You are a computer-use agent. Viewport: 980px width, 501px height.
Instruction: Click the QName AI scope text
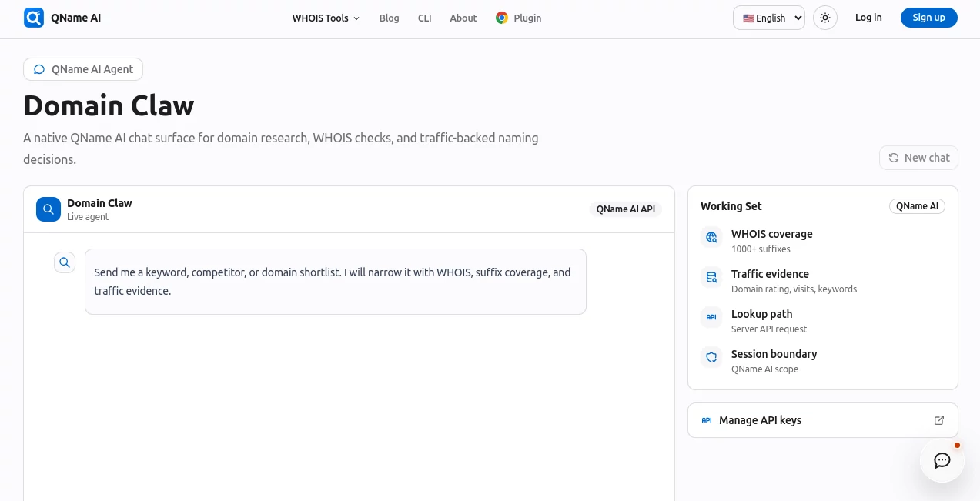(764, 369)
